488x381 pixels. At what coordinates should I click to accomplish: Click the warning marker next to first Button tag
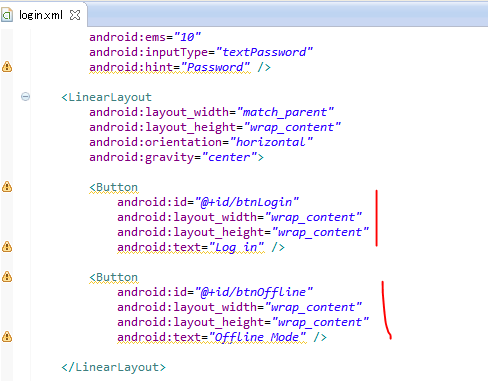[7, 187]
